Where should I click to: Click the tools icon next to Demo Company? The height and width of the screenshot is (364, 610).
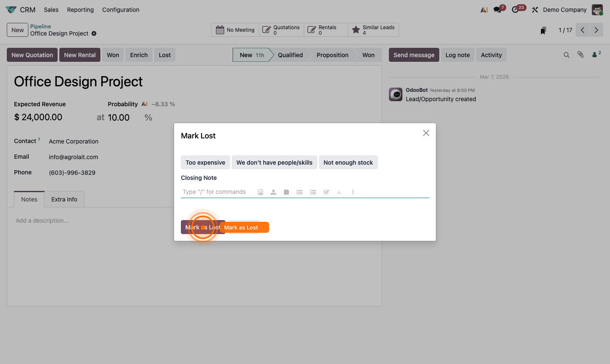click(x=535, y=9)
